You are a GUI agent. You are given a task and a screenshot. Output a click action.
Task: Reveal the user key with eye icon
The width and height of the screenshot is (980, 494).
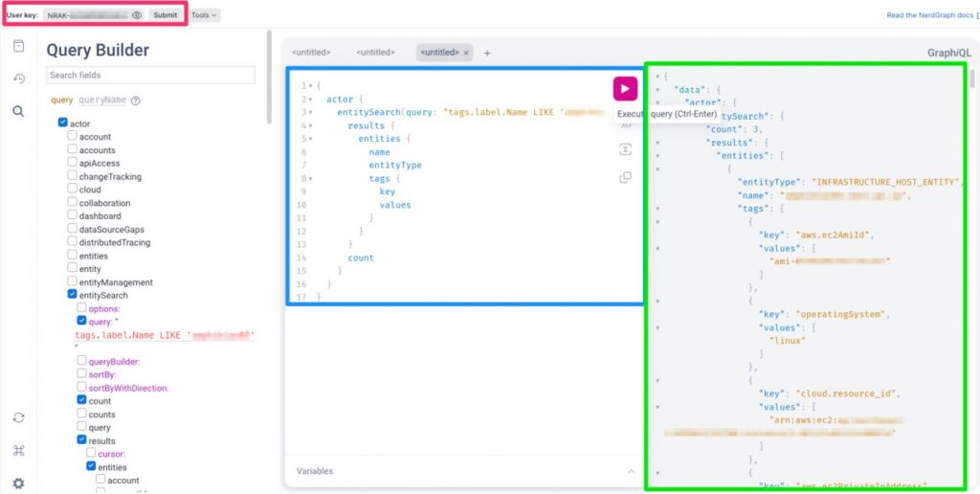[x=137, y=15]
